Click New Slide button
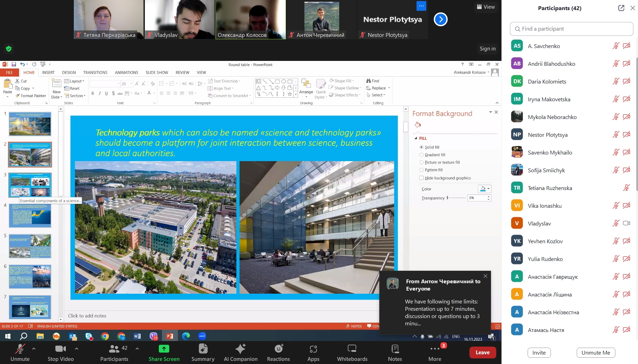The width and height of the screenshot is (638, 364). click(x=56, y=89)
